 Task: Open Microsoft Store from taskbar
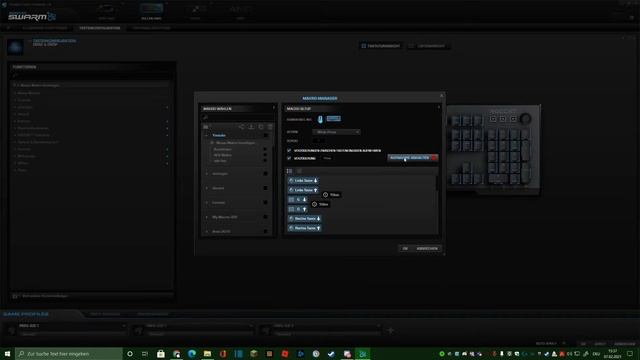(161, 354)
